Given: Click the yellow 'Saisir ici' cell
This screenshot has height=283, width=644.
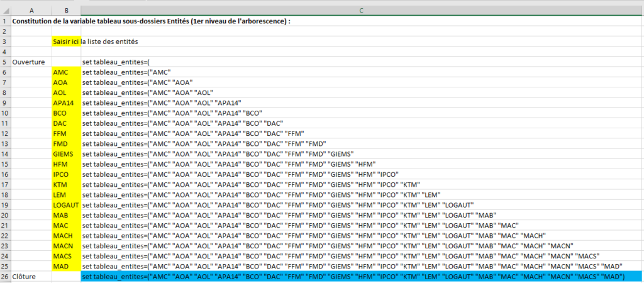Looking at the screenshot, I should click(66, 42).
